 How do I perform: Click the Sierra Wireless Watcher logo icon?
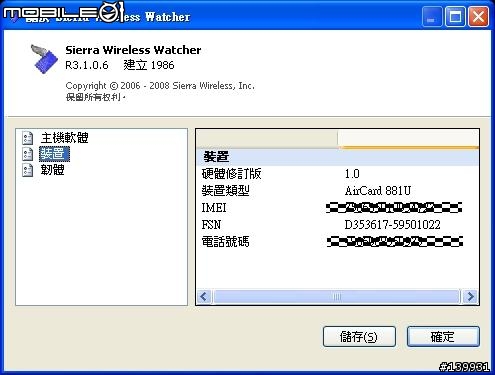coord(44,59)
